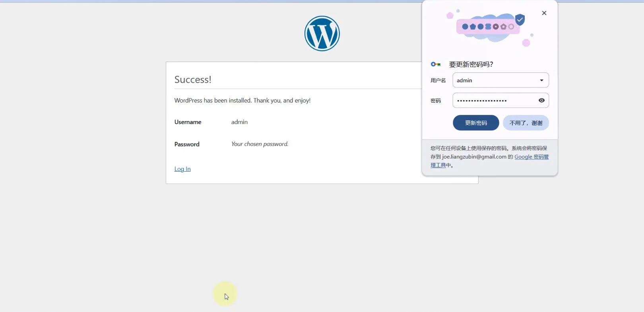Viewport: 644px width, 312px height.
Task: Click the shield checkmark in the illustration
Action: coord(520,19)
